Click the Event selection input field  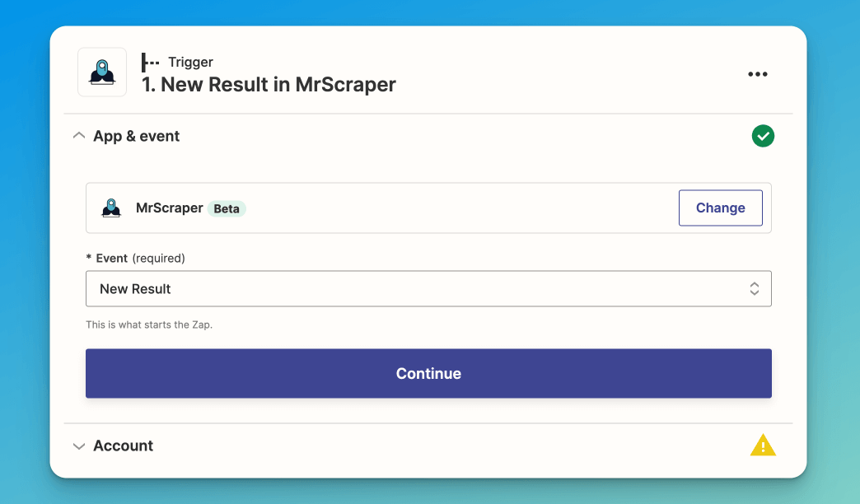coord(428,288)
